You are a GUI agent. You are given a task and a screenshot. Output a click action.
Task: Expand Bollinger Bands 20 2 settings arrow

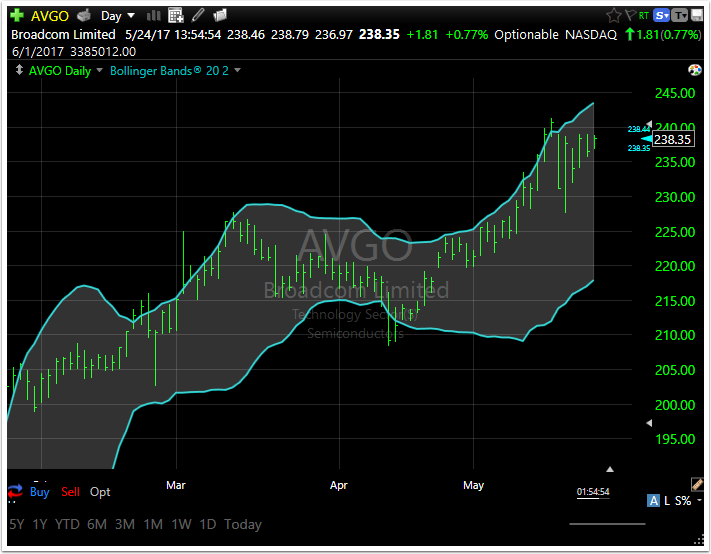tap(237, 71)
